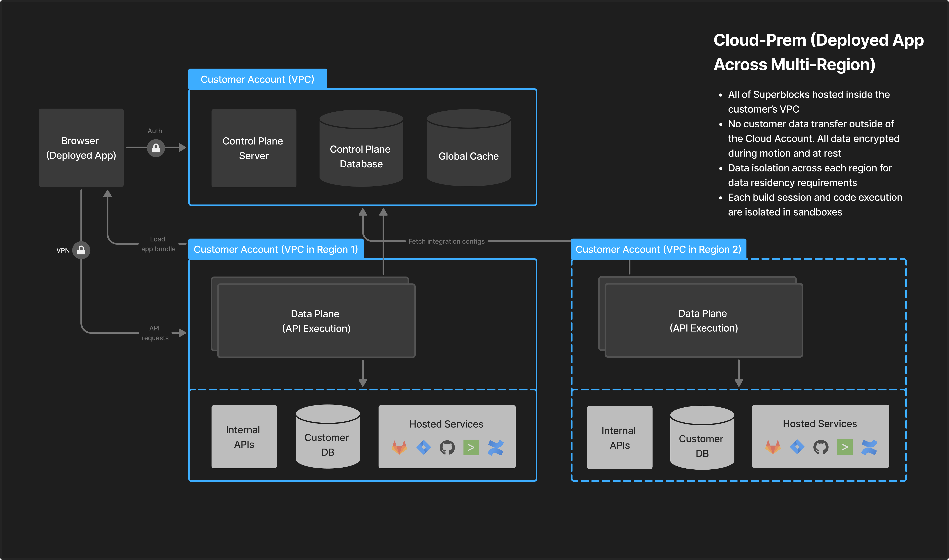Click the Auth lock icon
Viewport: 949px width, 560px height.
156,148
